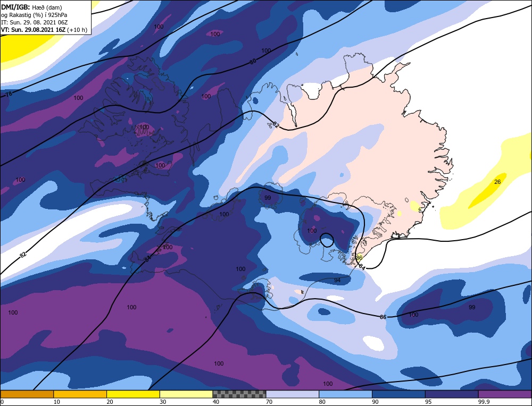Select the purple legend swatch above 99.9
Screen dimensions: 532x406
pos(505,394)
